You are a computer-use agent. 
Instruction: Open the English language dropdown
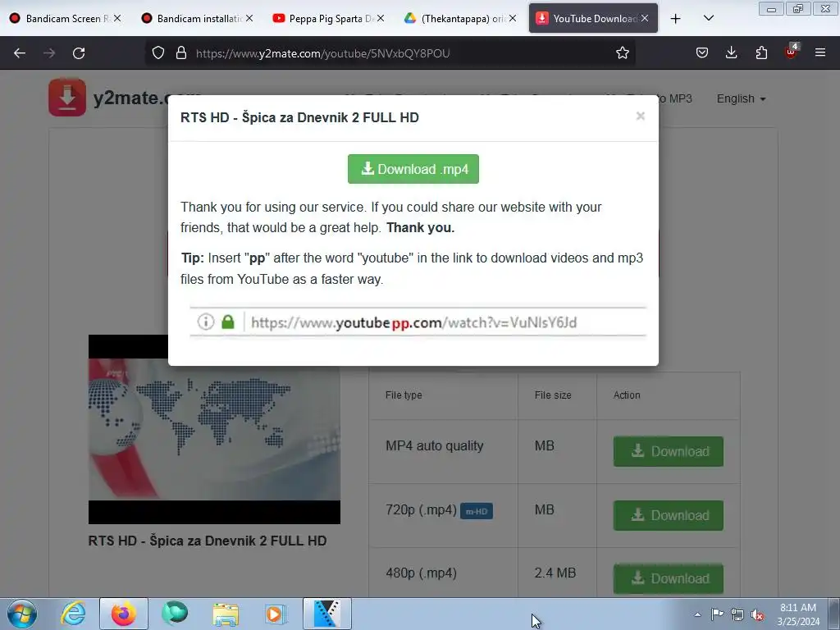coord(741,98)
